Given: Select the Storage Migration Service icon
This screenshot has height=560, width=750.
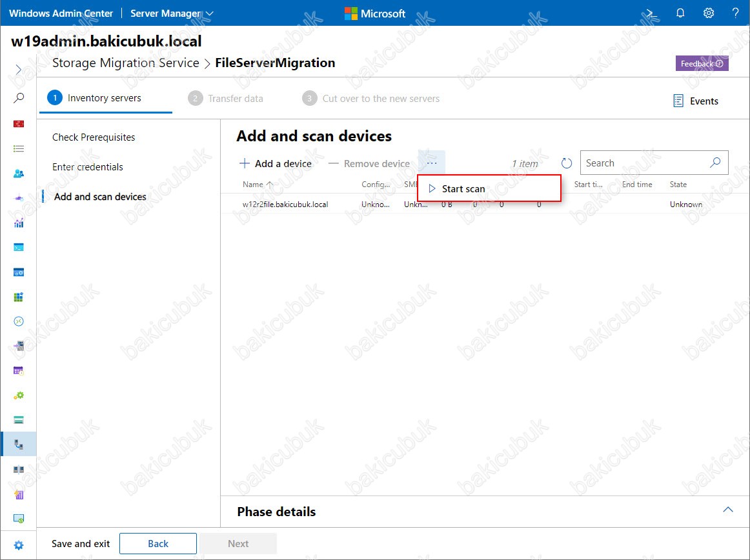Looking at the screenshot, I should (x=19, y=445).
